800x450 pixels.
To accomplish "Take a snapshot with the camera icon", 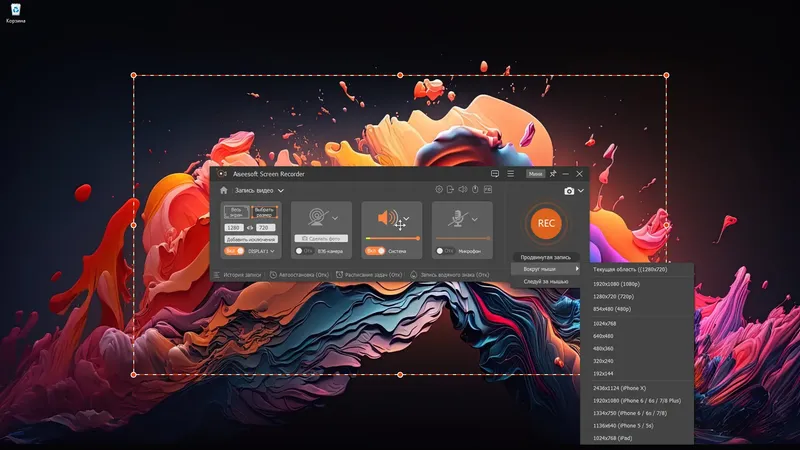I will (x=569, y=191).
